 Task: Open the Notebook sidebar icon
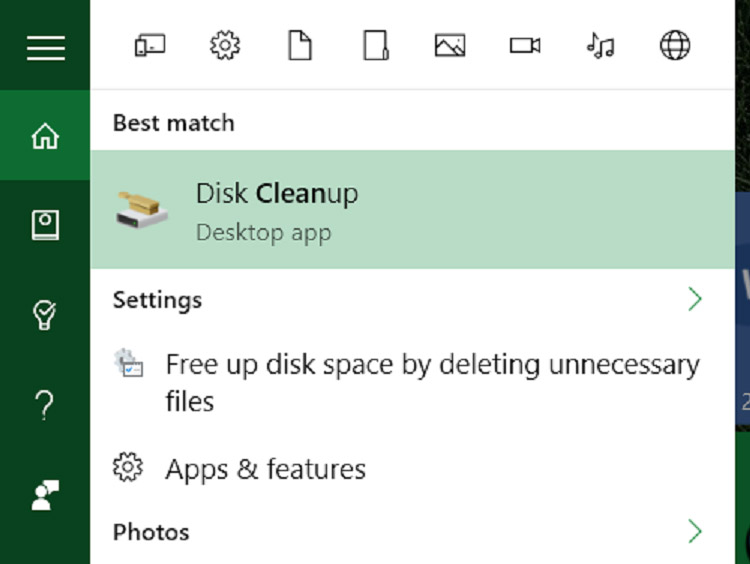[x=45, y=225]
